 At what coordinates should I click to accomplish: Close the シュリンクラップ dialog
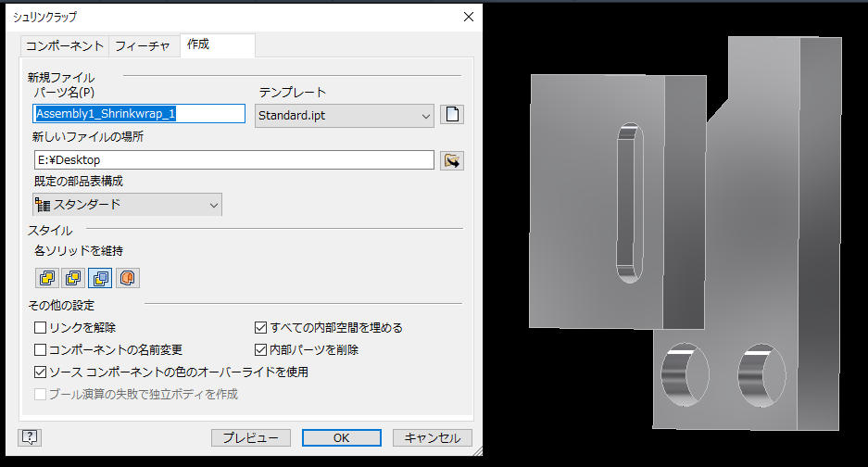469,18
